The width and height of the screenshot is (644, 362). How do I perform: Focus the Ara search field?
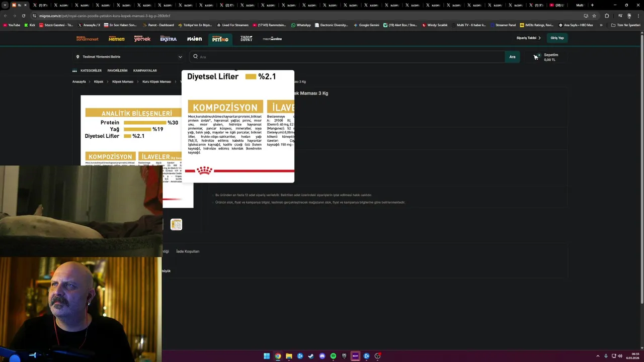tap(347, 57)
